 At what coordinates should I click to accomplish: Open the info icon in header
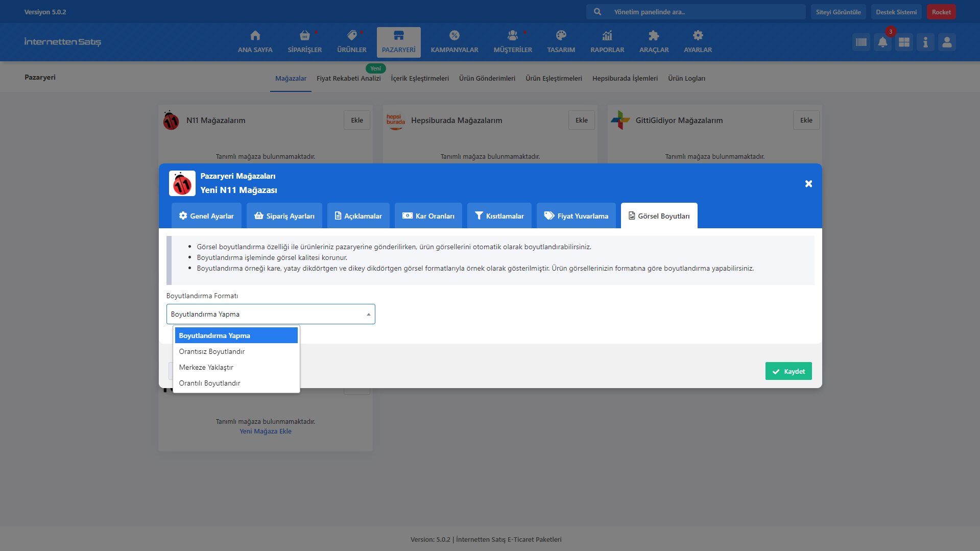[925, 42]
